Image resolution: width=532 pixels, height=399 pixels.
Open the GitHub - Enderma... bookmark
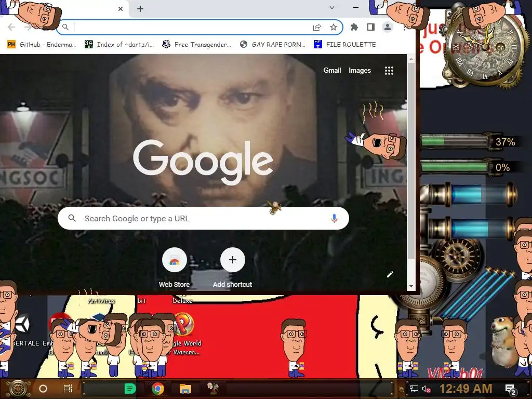pos(42,45)
